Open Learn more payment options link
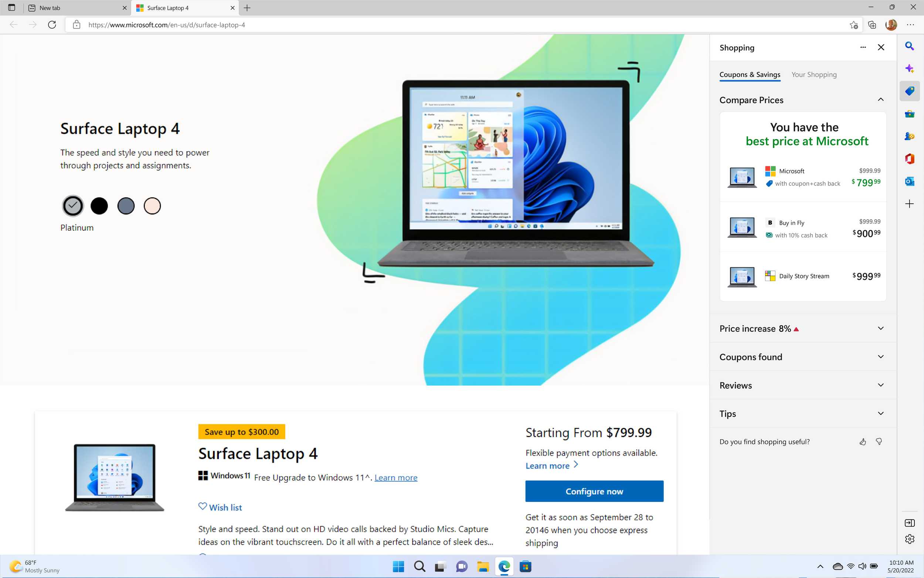This screenshot has height=578, width=924. [x=551, y=466]
